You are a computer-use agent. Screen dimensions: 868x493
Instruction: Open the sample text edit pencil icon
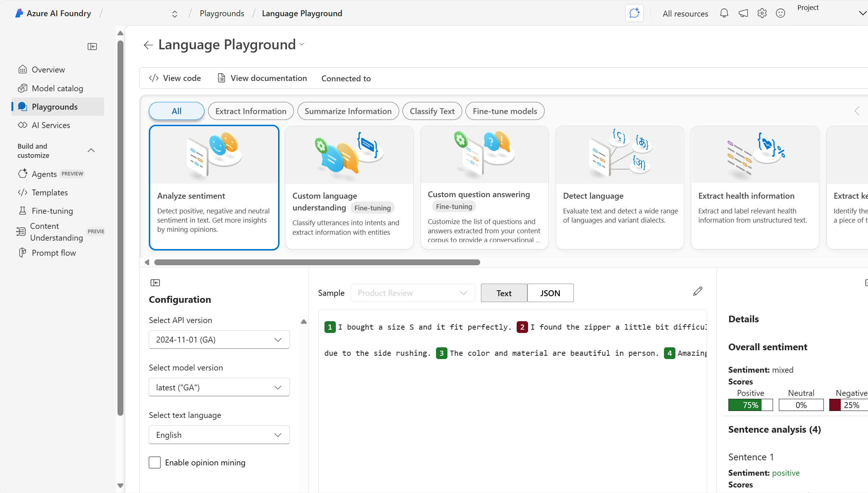tap(697, 291)
